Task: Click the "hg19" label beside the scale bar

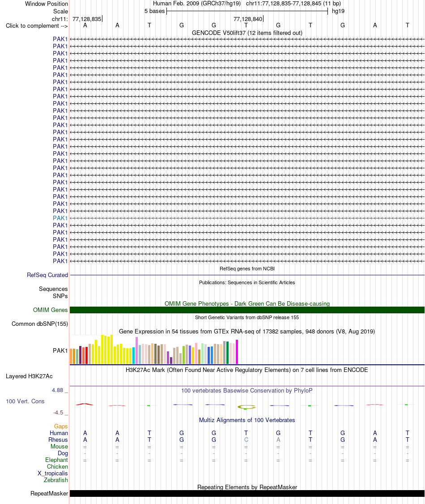Action: click(338, 11)
